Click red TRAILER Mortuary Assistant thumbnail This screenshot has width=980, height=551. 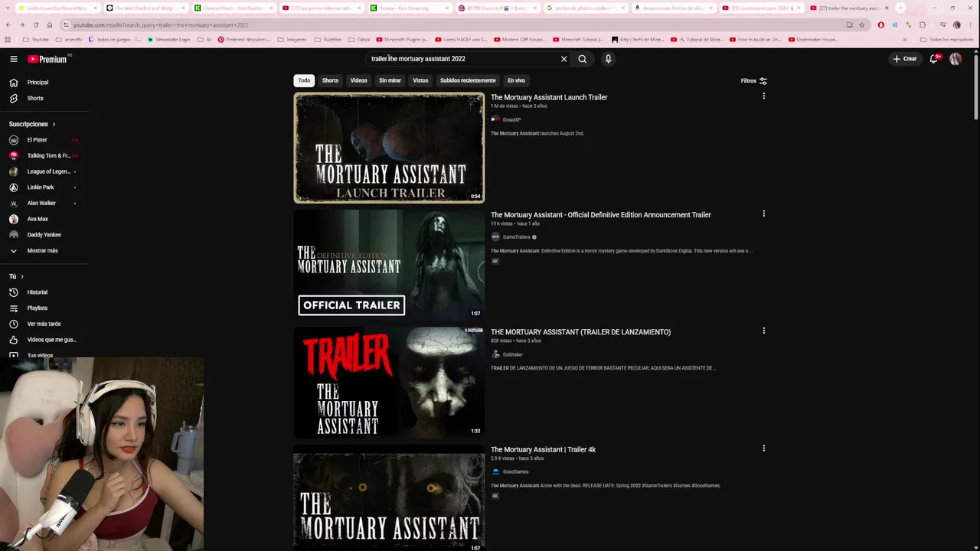pos(389,382)
